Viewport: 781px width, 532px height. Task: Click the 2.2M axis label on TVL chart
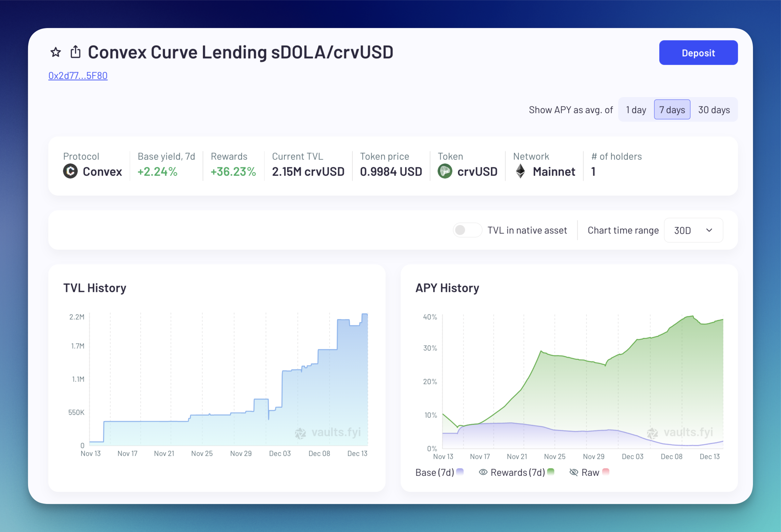tap(77, 317)
